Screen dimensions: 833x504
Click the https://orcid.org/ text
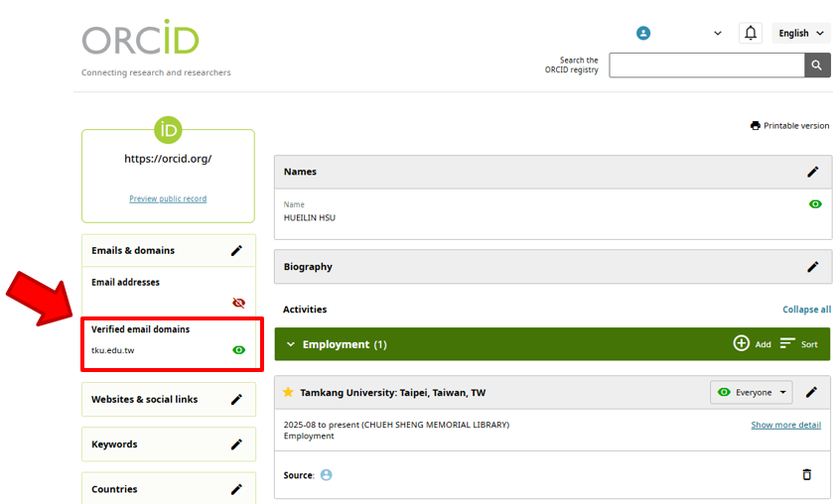click(x=168, y=159)
